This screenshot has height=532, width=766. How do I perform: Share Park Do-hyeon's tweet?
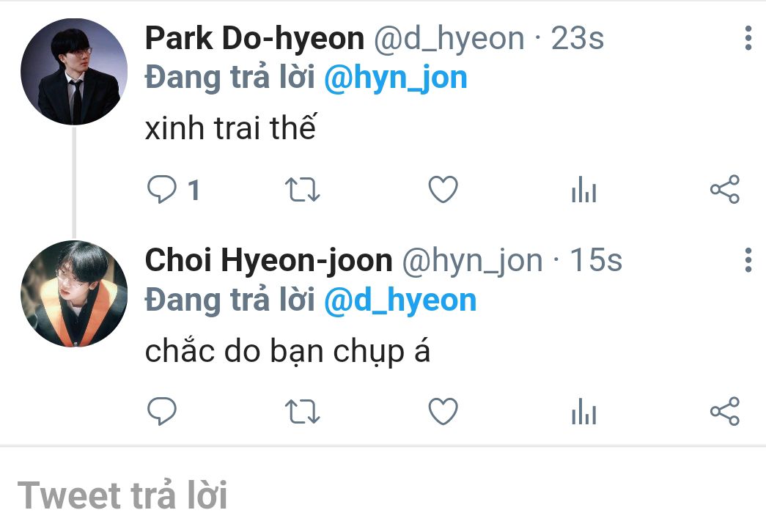coord(725,189)
